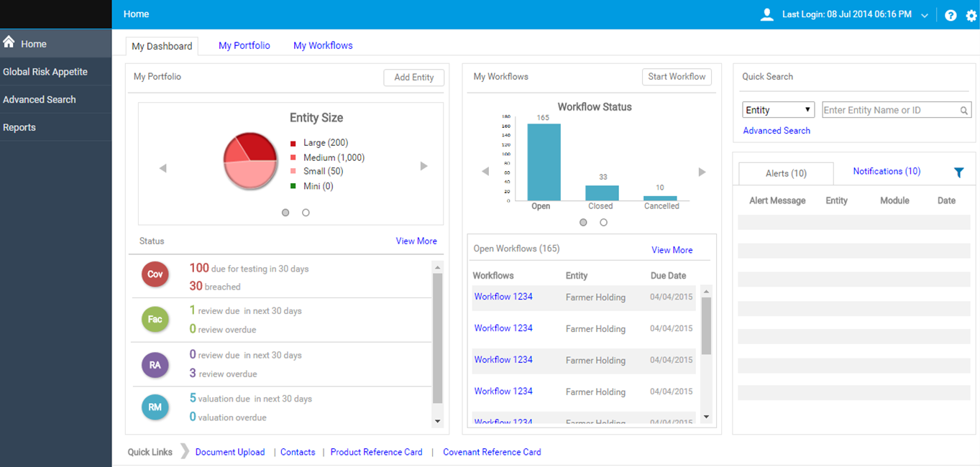Select second carousel dot under Entity Size
Viewport: 980px width, 467px height.
pyautogui.click(x=306, y=213)
